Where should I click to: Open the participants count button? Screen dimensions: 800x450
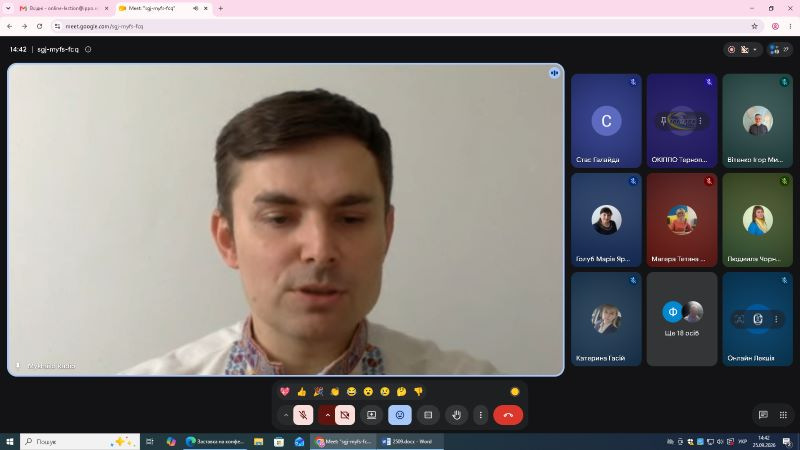tap(779, 49)
